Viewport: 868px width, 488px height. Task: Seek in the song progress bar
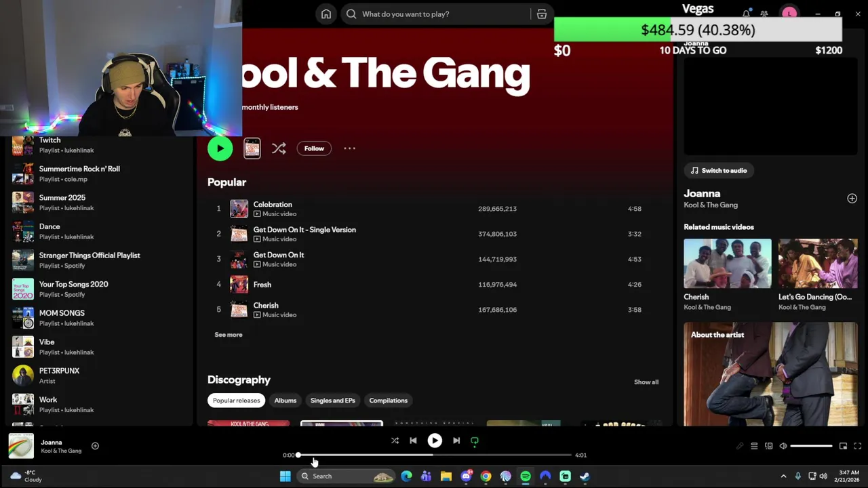(435, 455)
